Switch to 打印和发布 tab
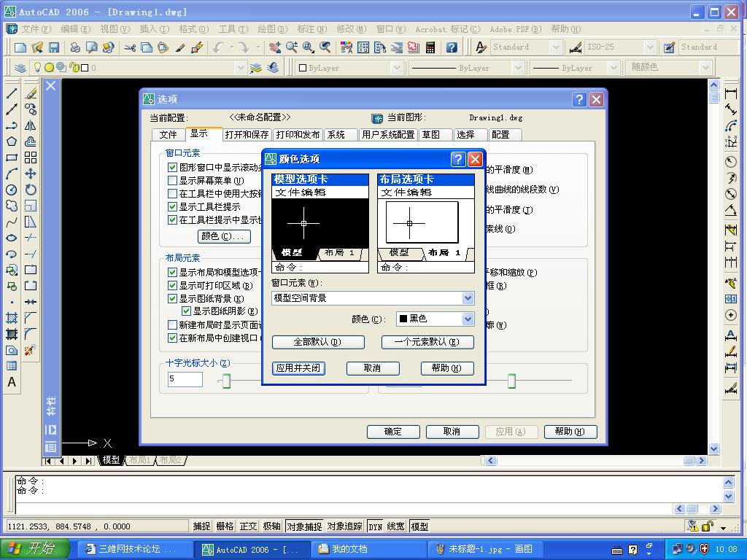The image size is (747, 560). [x=298, y=135]
